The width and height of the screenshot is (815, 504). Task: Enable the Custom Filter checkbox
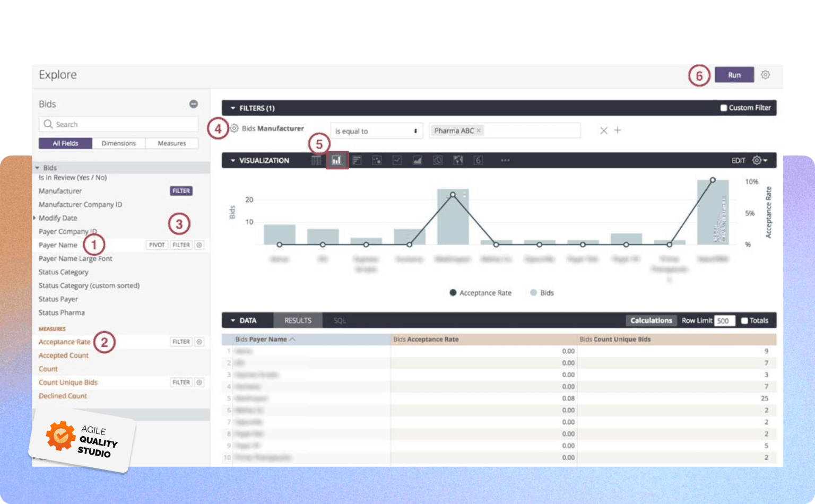click(723, 108)
